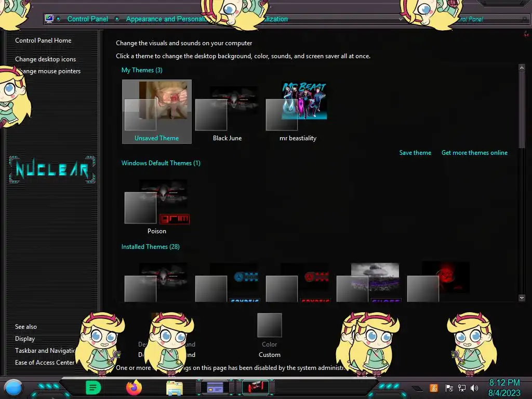
Task: Select first installed theme with alien wallpaper
Action: (x=156, y=282)
